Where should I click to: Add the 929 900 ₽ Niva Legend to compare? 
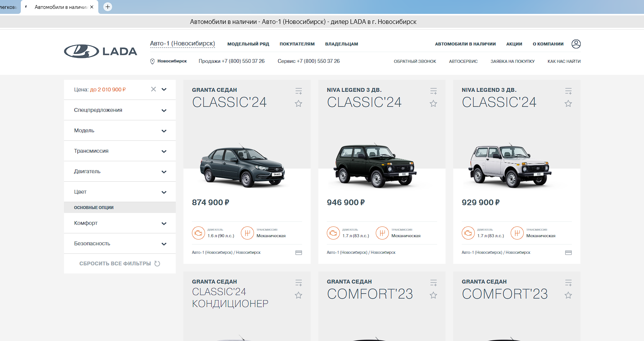coord(568,91)
